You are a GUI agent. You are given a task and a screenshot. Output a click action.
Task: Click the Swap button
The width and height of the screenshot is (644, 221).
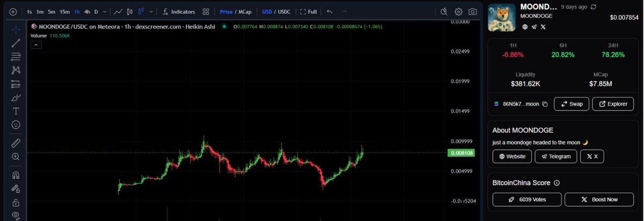click(572, 104)
